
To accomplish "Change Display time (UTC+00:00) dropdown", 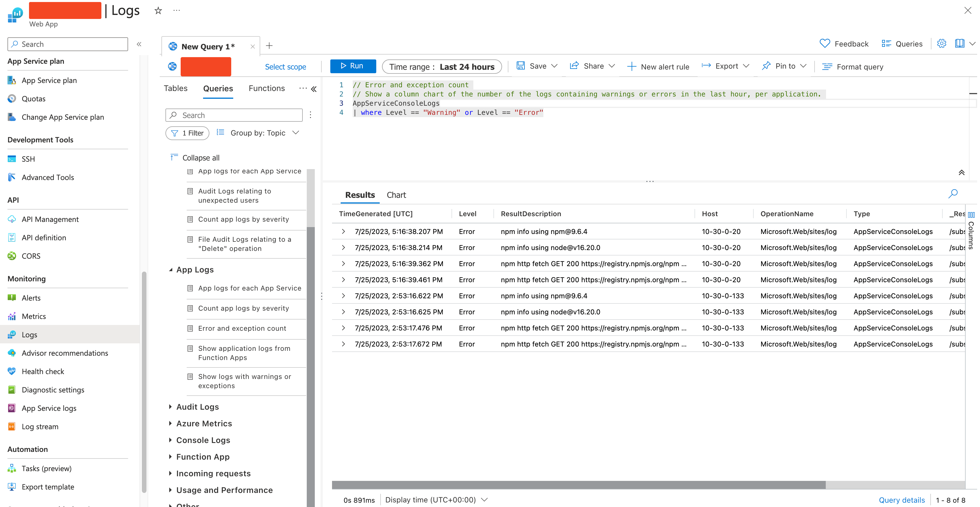I will (x=436, y=500).
